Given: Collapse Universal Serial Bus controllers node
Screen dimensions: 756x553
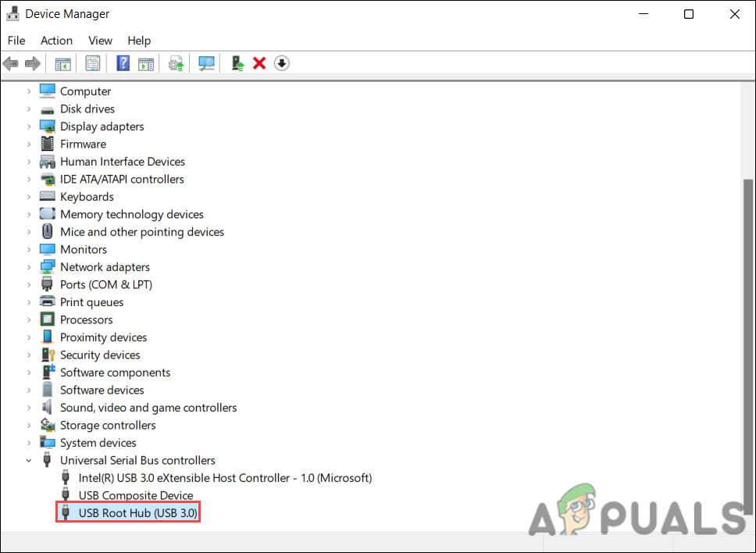Looking at the screenshot, I should tap(29, 460).
